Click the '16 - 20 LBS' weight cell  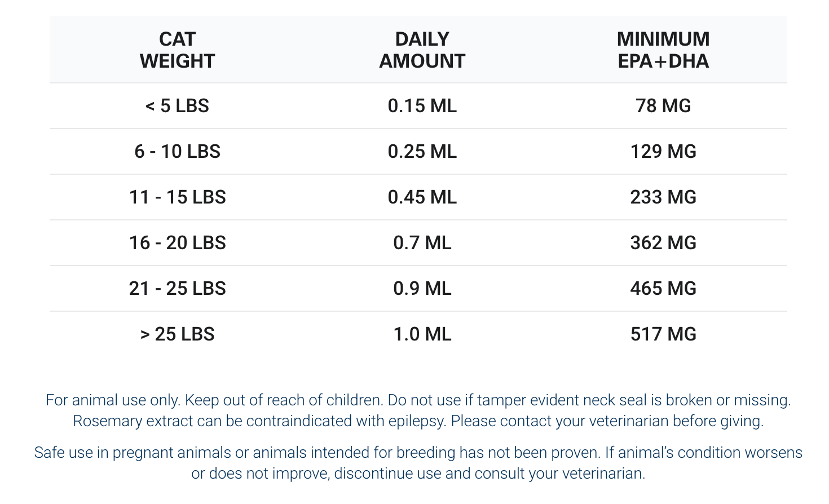pyautogui.click(x=177, y=243)
